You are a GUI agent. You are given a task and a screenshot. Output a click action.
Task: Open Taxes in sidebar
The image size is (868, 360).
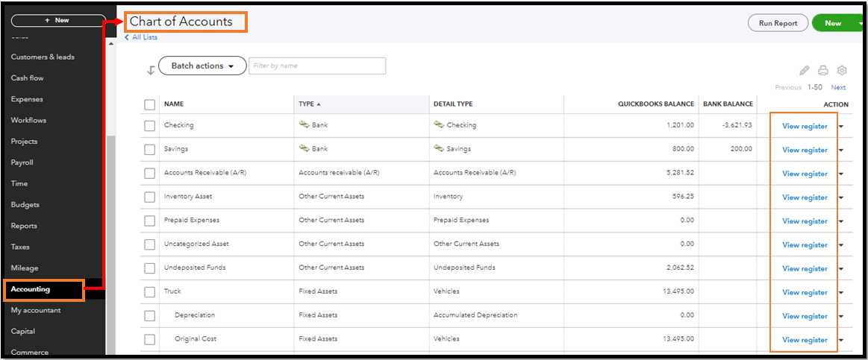pyautogui.click(x=20, y=247)
